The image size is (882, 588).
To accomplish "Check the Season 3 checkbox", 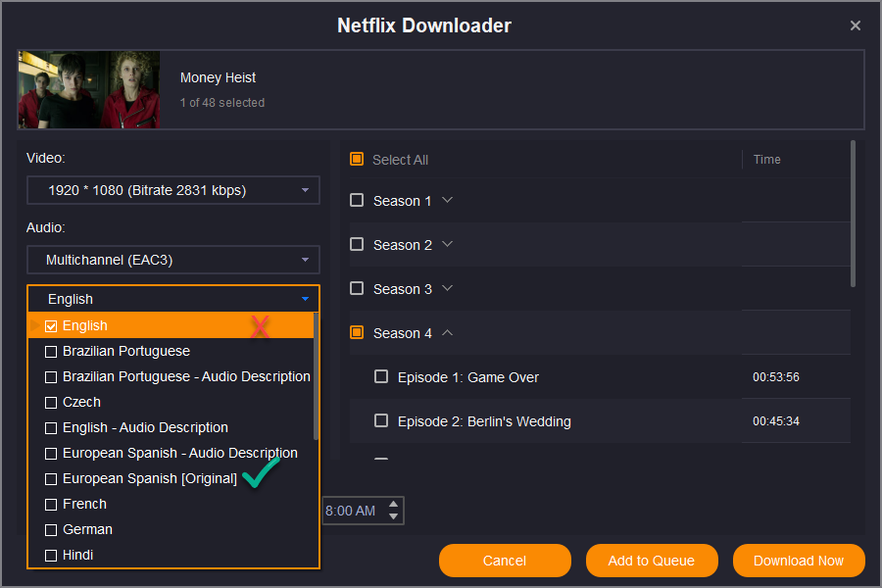I will [357, 288].
